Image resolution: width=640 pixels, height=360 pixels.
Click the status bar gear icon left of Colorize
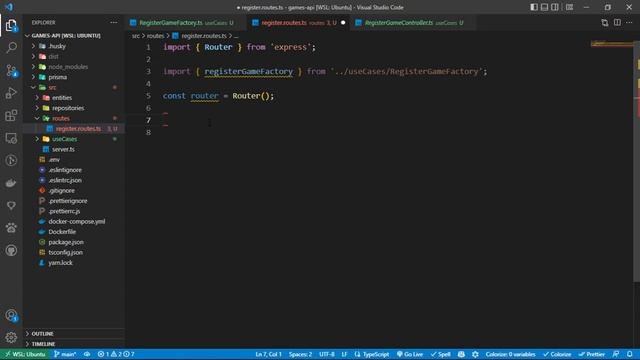[x=475, y=354]
